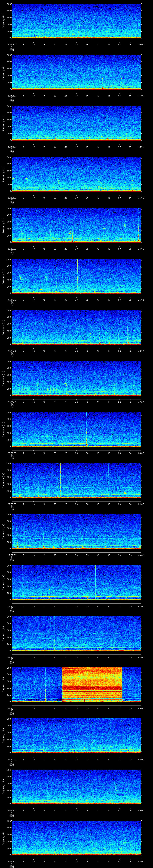Click the 22:33:00 start time label
This screenshot has width=153, height=868.
pyautogui.click(x=12, y=249)
